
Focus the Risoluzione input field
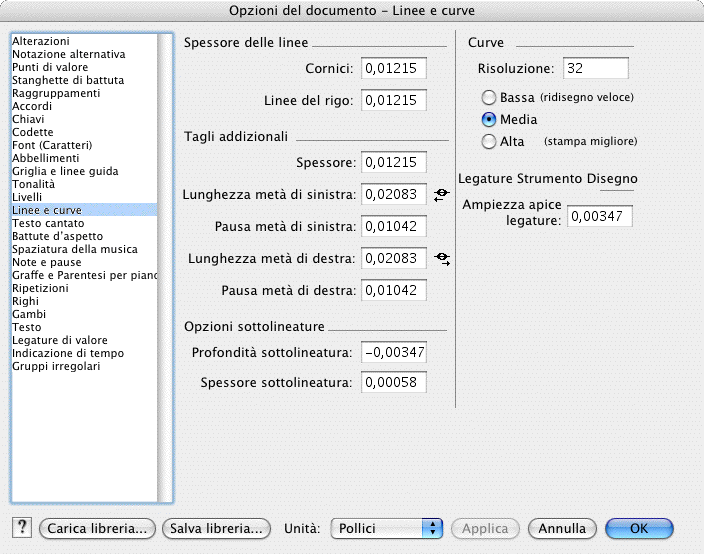pos(594,68)
